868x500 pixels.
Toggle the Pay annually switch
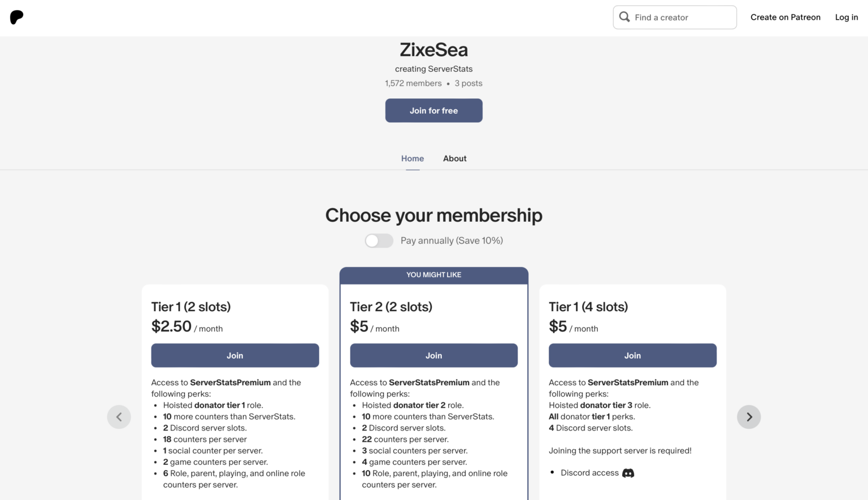[379, 240]
